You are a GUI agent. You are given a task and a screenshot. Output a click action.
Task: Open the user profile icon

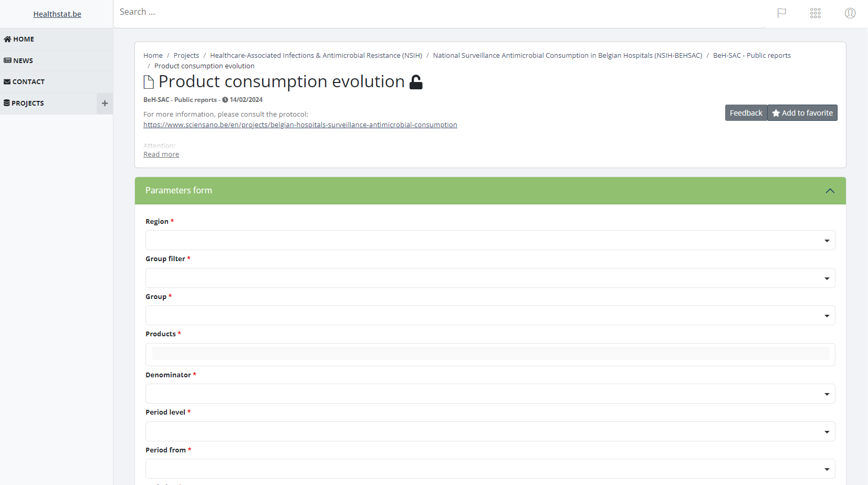pyautogui.click(x=850, y=13)
